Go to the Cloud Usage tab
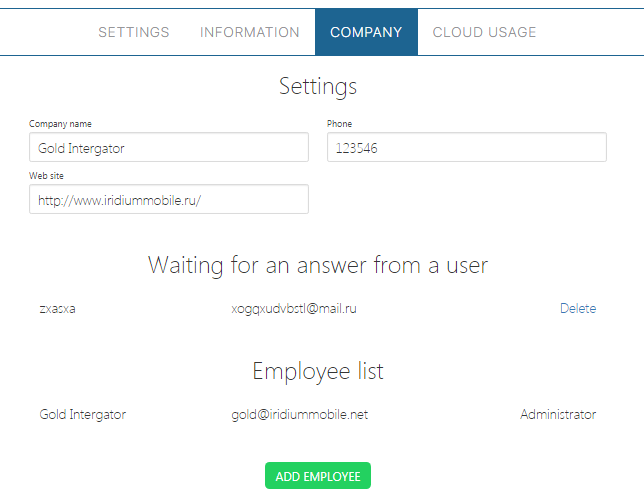 (484, 32)
